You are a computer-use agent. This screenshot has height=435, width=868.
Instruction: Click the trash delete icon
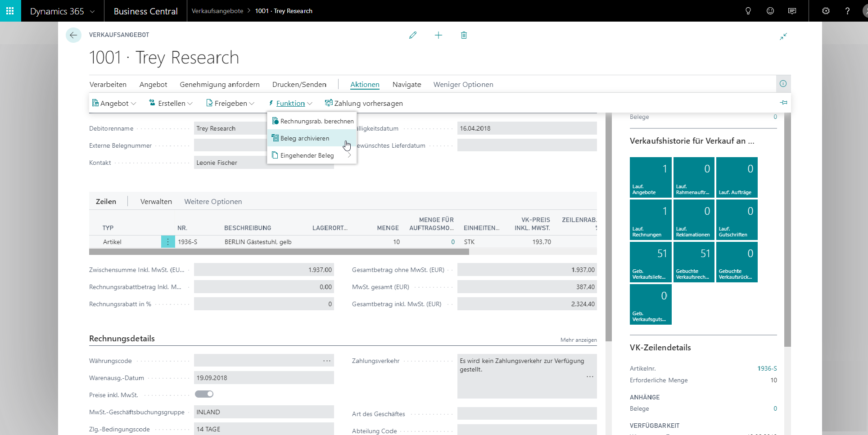[x=464, y=35]
